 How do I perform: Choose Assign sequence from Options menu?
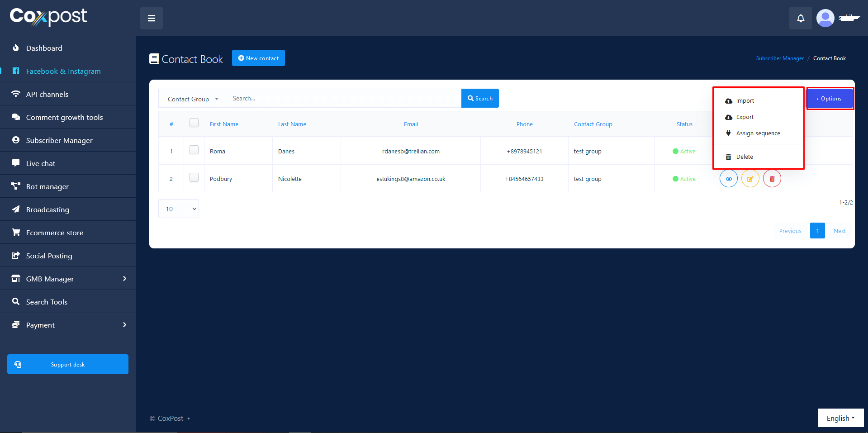pyautogui.click(x=758, y=133)
